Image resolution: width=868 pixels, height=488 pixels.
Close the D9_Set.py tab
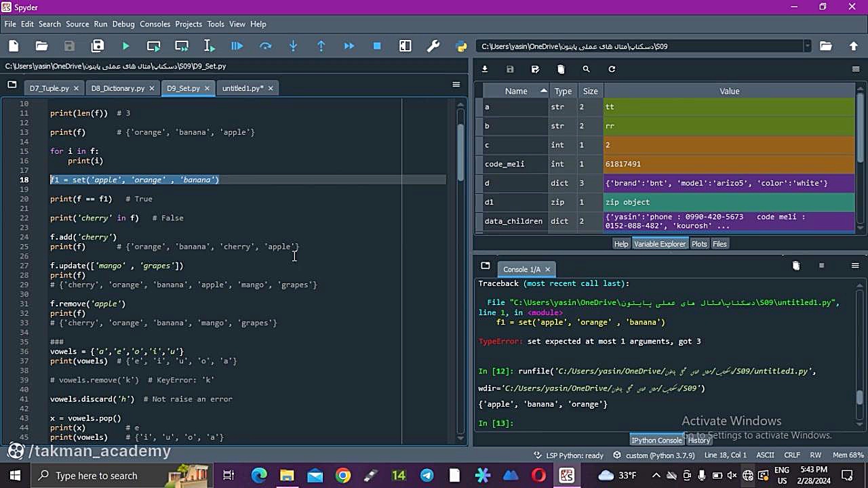(208, 88)
